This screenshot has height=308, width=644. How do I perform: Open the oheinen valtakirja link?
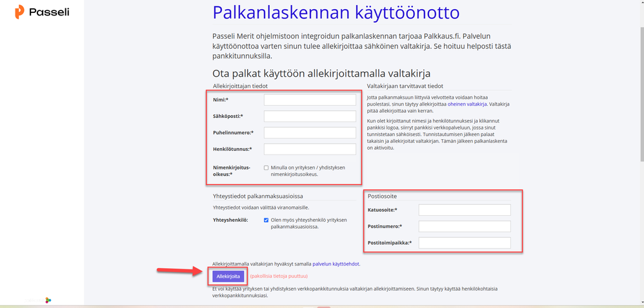467,104
